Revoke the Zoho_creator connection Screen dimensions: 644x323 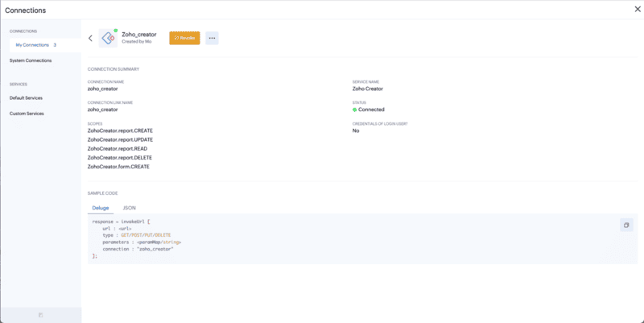(x=184, y=38)
